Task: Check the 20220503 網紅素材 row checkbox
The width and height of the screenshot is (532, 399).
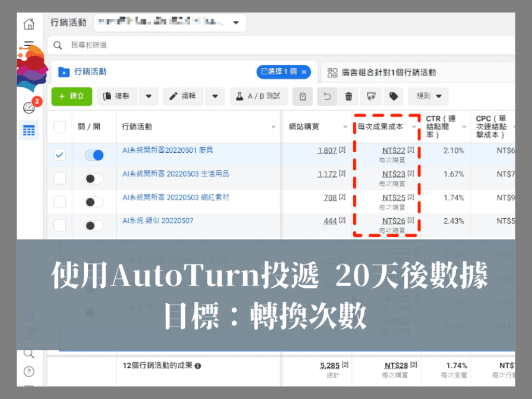Action: (x=60, y=202)
